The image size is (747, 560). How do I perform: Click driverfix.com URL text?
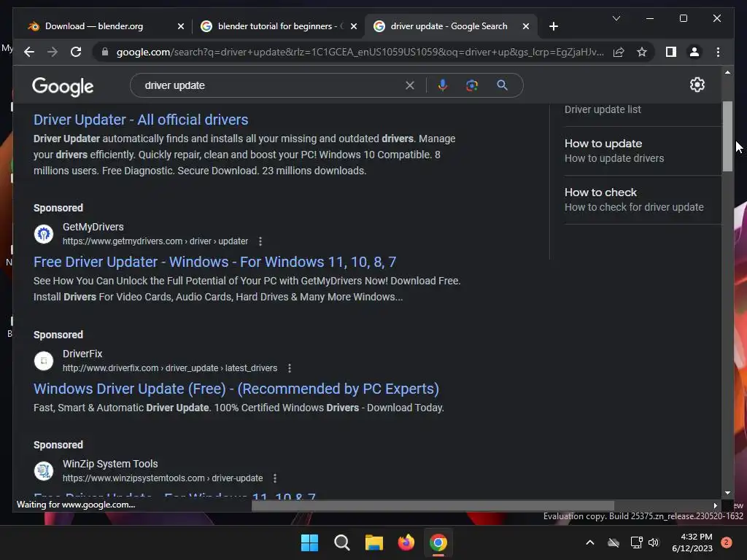click(169, 368)
